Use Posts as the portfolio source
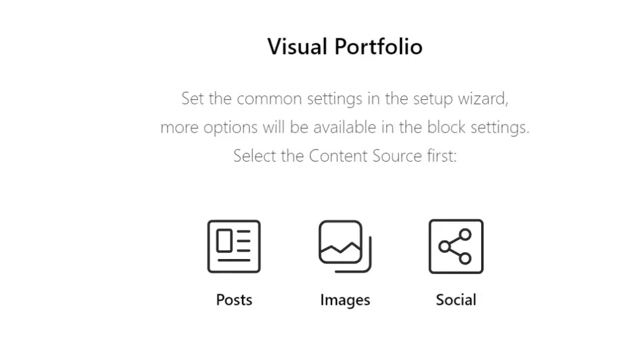Image resolution: width=644 pixels, height=342 pixels. tap(234, 246)
